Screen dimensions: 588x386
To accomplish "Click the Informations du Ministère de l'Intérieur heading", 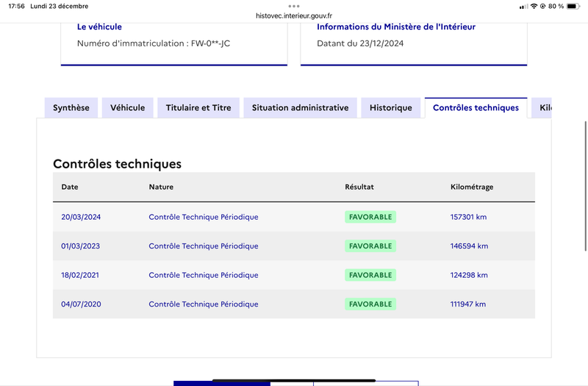I will coord(396,27).
